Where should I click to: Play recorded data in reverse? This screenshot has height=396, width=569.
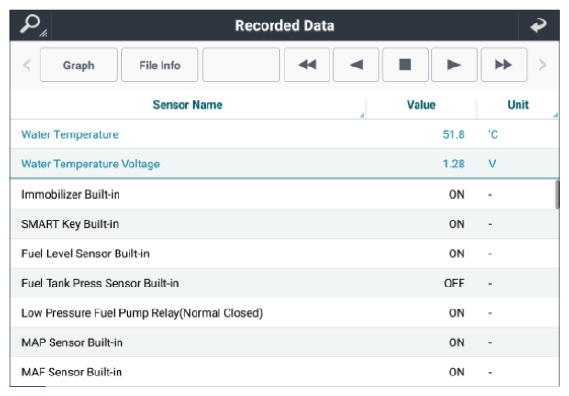pyautogui.click(x=356, y=65)
